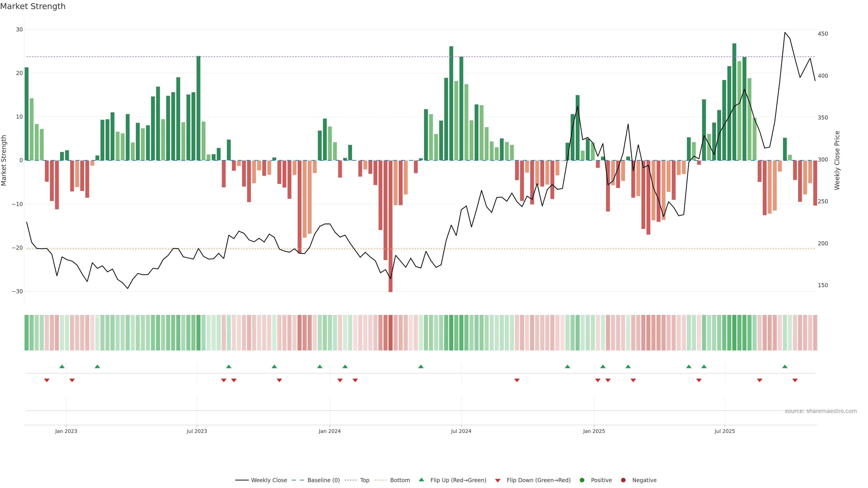Toggle the Baseline (0) legend entry
Screen dimensions: 868x488
click(x=323, y=480)
